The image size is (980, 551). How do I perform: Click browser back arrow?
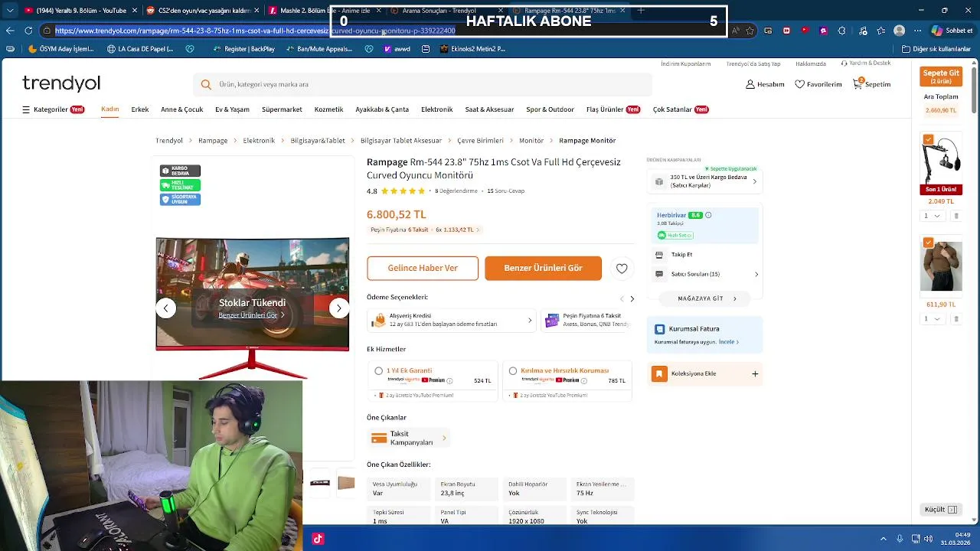pos(10,31)
